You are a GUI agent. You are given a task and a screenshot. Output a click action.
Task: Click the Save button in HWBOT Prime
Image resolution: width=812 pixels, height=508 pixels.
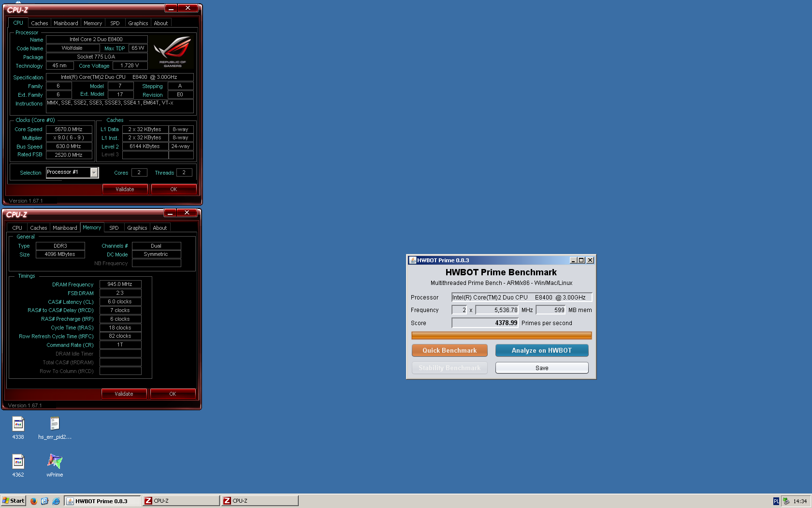click(542, 368)
